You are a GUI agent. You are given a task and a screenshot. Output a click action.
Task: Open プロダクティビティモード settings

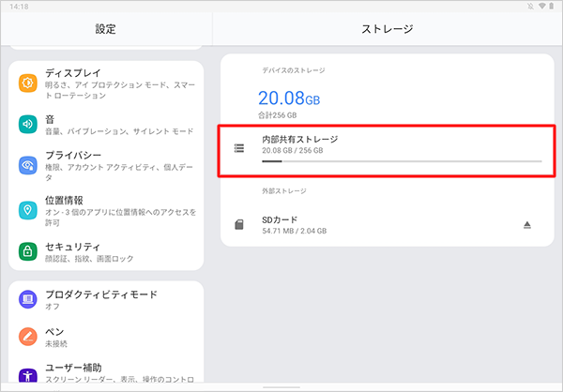coord(106,300)
